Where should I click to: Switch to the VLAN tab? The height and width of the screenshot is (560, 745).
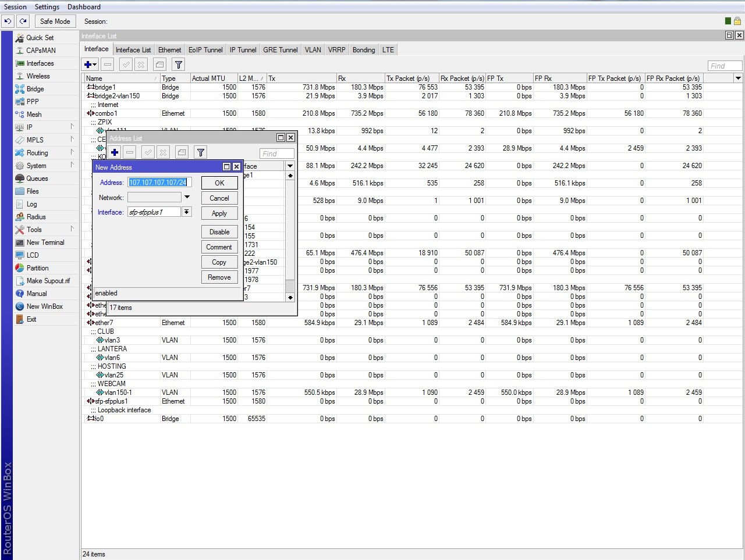coord(313,50)
